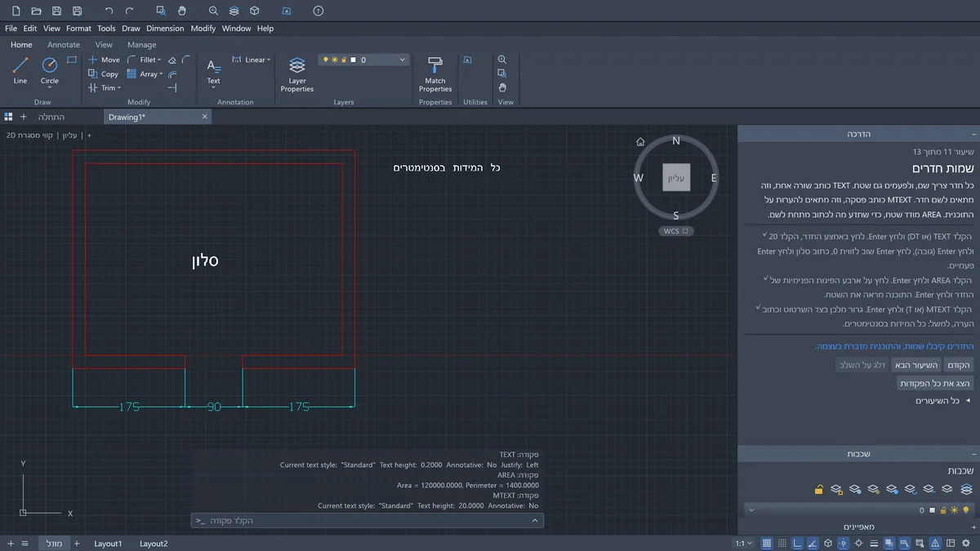The image size is (980, 551).
Task: Open the ribbon layer dropdown showing 0
Action: coord(364,60)
